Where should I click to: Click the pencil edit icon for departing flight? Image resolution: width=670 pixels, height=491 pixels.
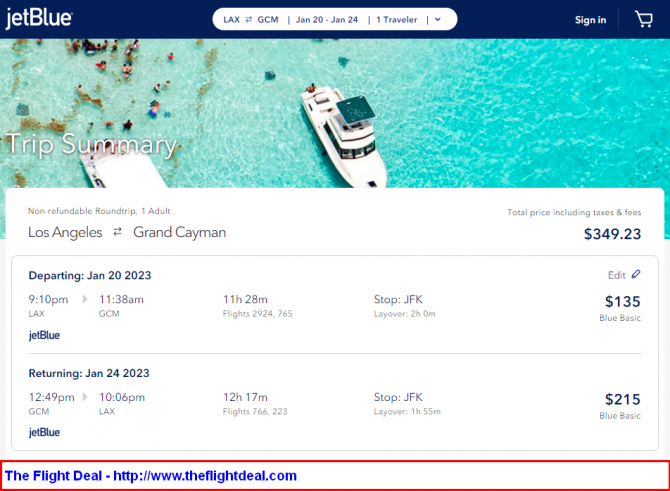point(636,274)
